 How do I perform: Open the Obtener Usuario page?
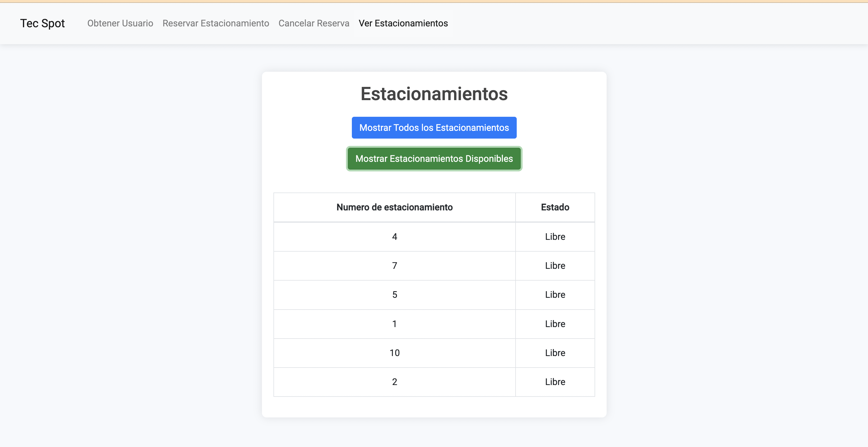(120, 23)
